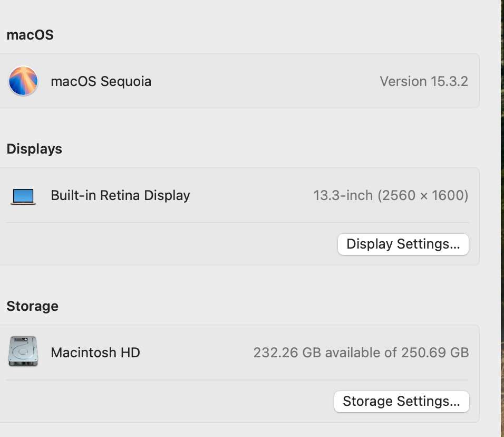This screenshot has width=504, height=437.
Task: Click the desktop wallpaper beside the window
Action: coord(502,211)
